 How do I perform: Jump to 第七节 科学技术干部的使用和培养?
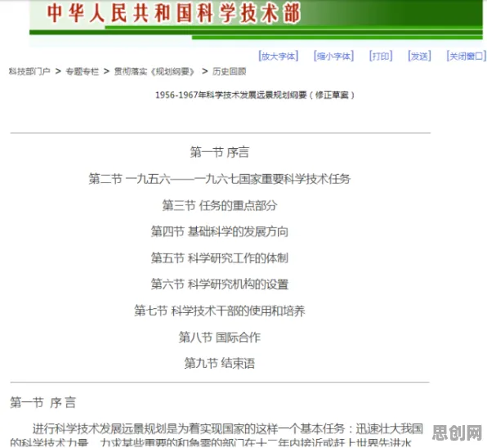coord(219,311)
